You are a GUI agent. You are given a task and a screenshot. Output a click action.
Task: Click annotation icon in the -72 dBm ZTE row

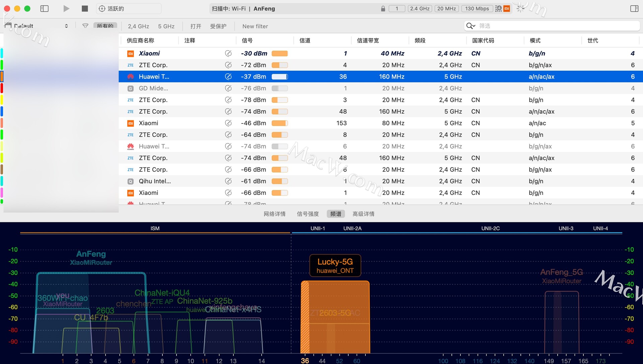click(228, 65)
